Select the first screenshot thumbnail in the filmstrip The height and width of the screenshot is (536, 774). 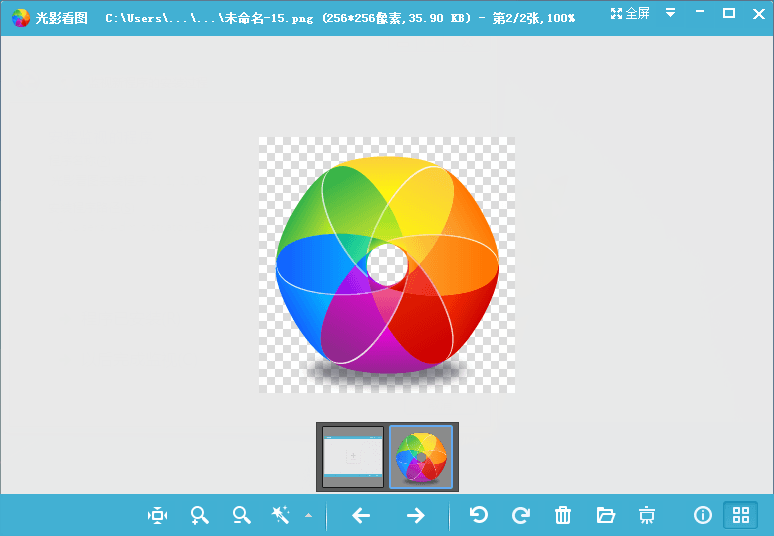pos(353,457)
